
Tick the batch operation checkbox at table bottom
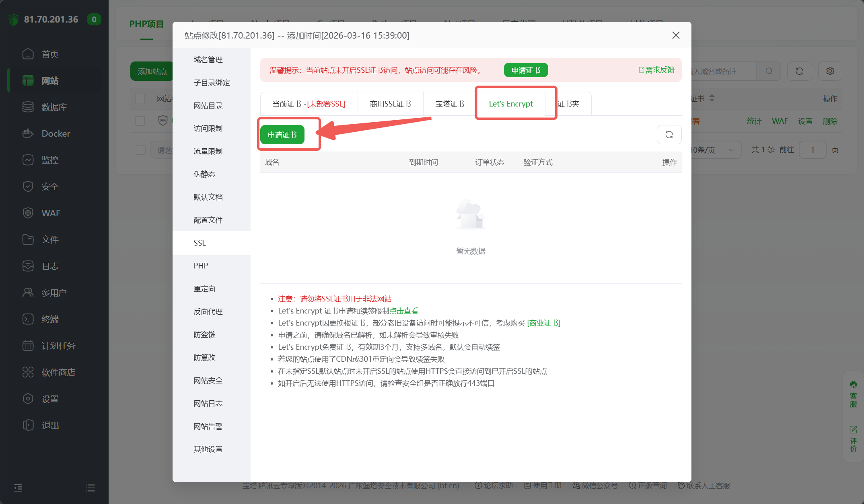point(140,150)
